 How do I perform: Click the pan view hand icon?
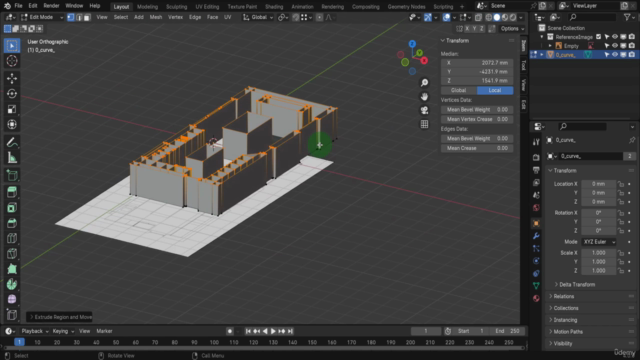point(424,97)
